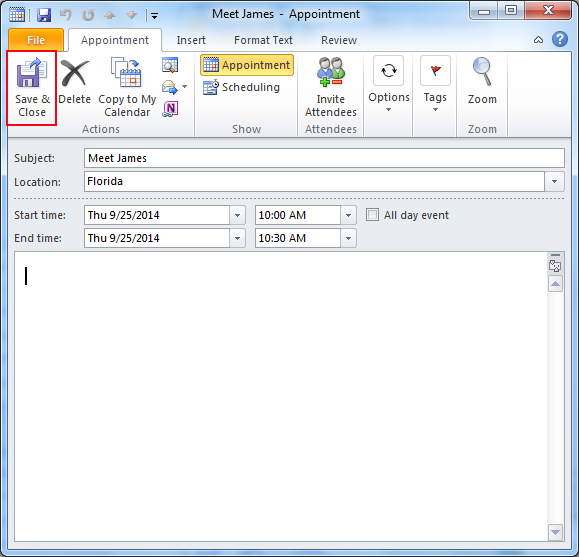Open the Start time date picker
579x557 pixels.
click(x=237, y=215)
